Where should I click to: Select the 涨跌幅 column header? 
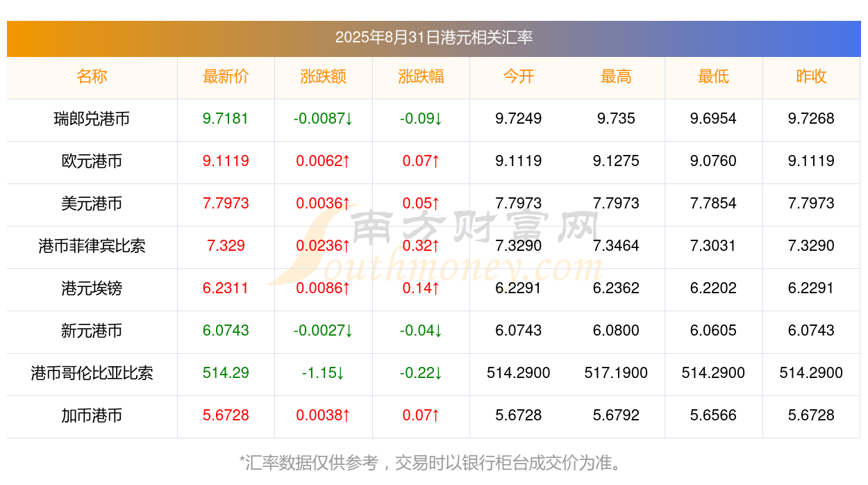click(x=421, y=76)
